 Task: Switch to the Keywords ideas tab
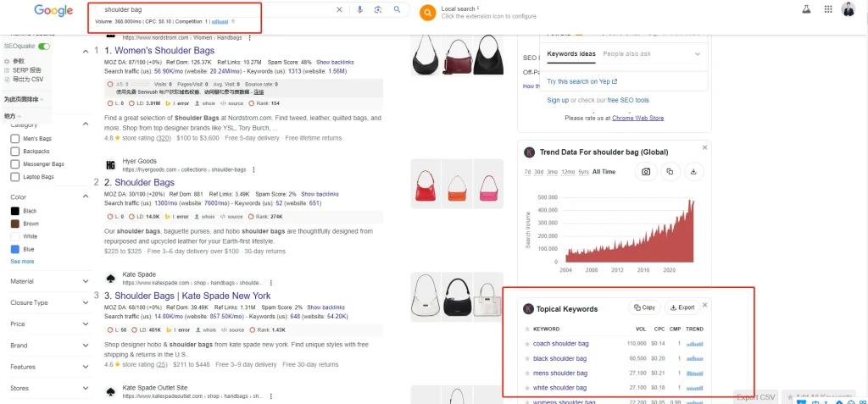[x=571, y=53]
